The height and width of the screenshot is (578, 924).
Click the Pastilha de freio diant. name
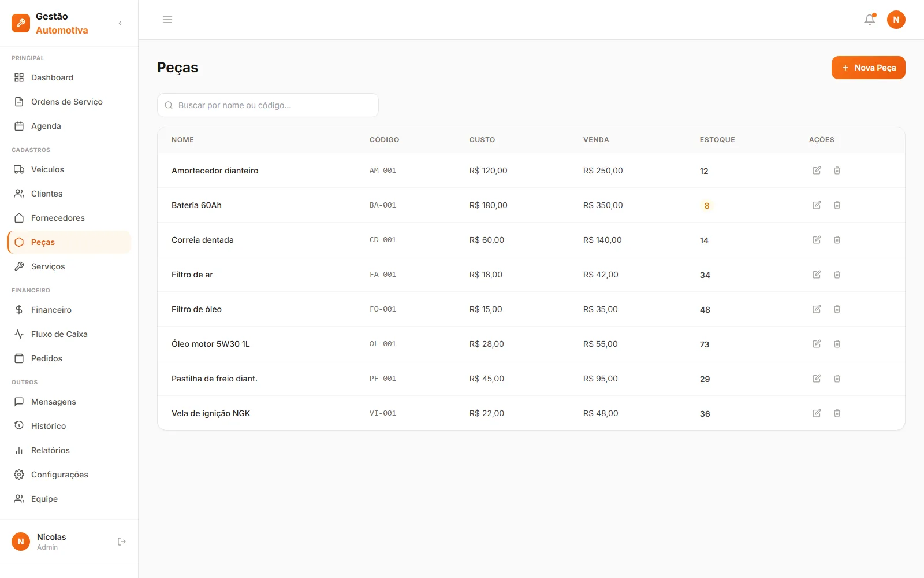point(214,379)
